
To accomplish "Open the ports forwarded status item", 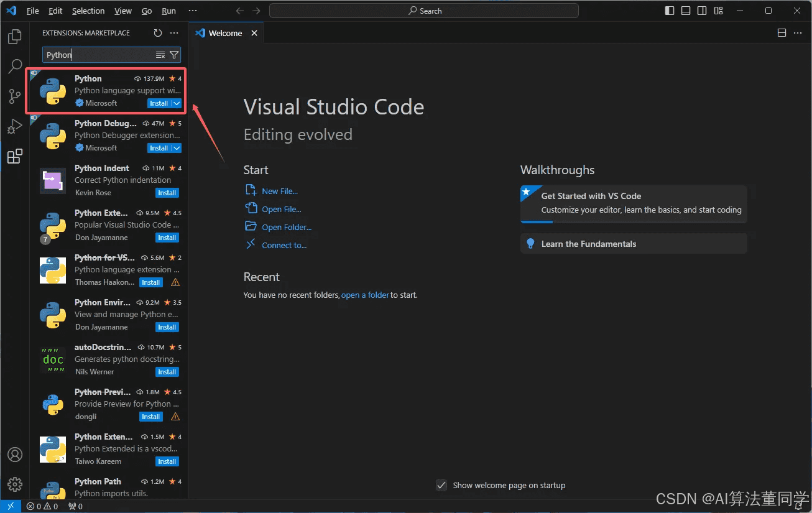I will pyautogui.click(x=75, y=506).
